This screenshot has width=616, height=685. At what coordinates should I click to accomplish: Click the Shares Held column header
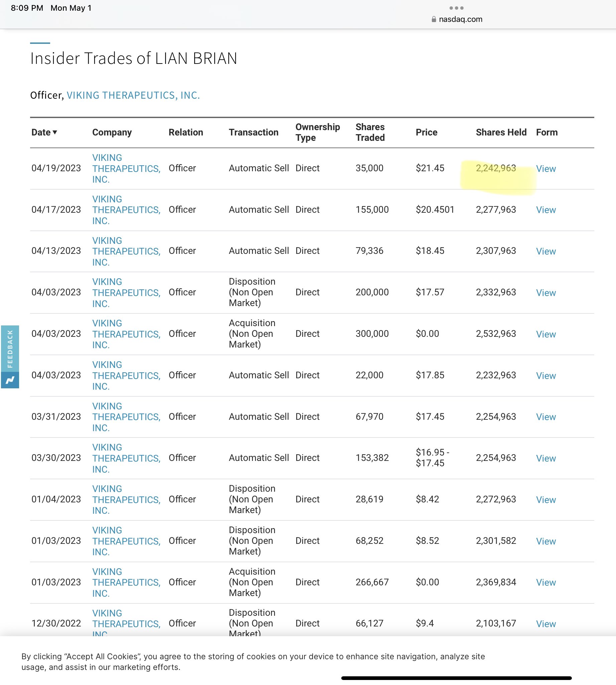[x=501, y=132]
